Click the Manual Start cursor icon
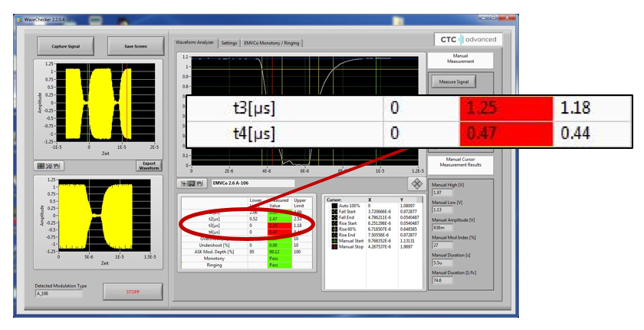Screen dimensions: 644x330 point(334,241)
